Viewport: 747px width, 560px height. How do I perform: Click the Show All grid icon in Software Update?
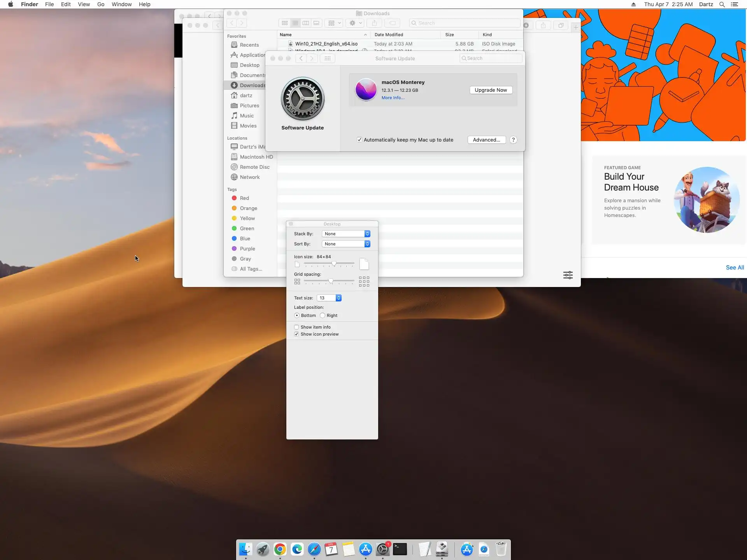[327, 58]
